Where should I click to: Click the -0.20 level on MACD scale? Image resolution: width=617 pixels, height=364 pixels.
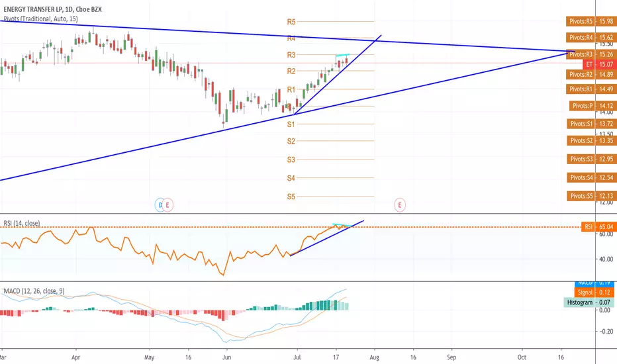606,332
